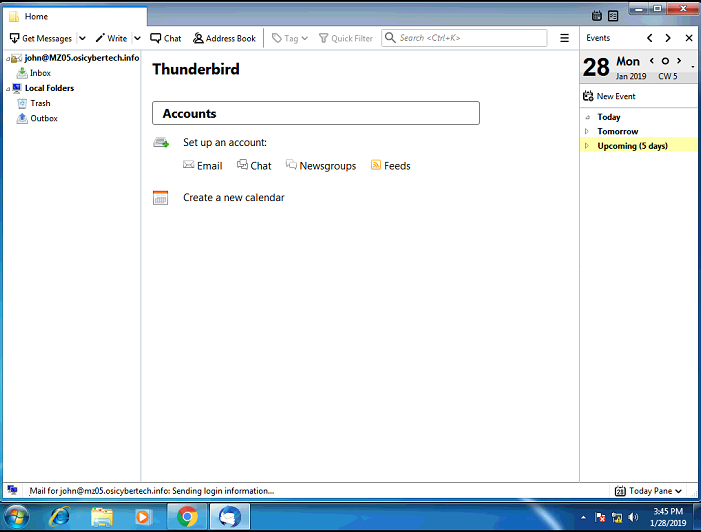Collapse the Today section
701x532 pixels.
click(587, 118)
